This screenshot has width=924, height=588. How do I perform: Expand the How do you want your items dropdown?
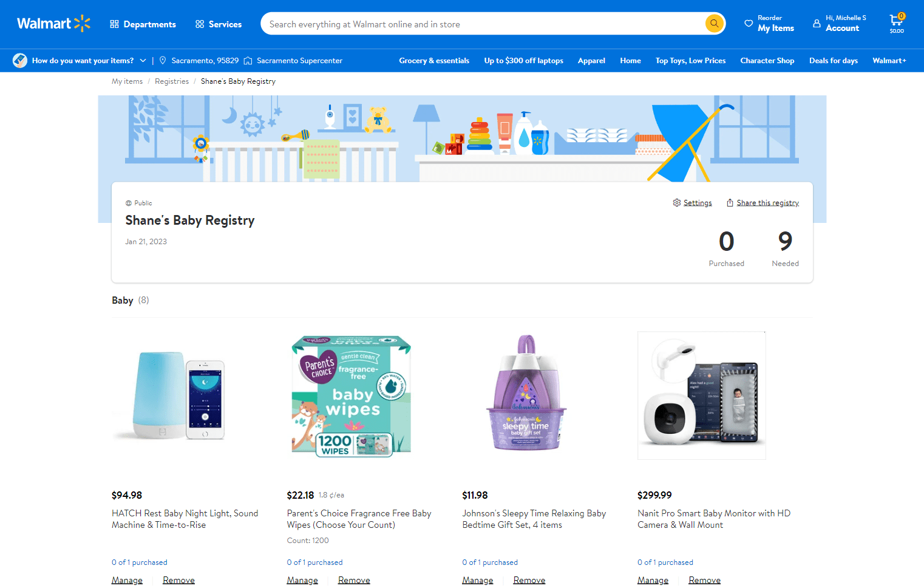click(x=143, y=60)
